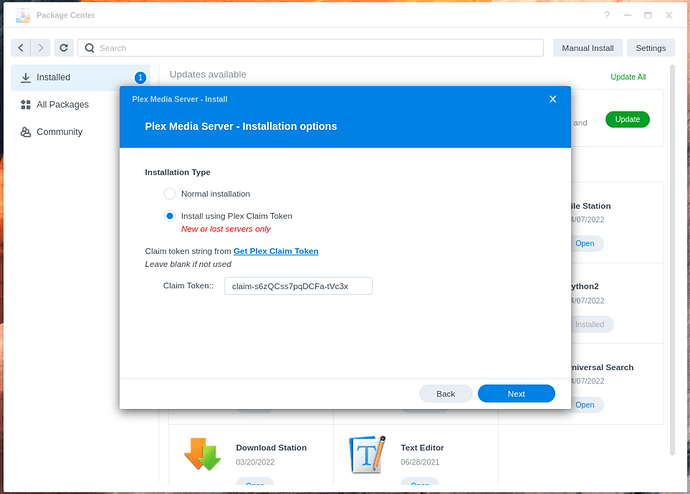Click the Text Editor app icon

(367, 454)
